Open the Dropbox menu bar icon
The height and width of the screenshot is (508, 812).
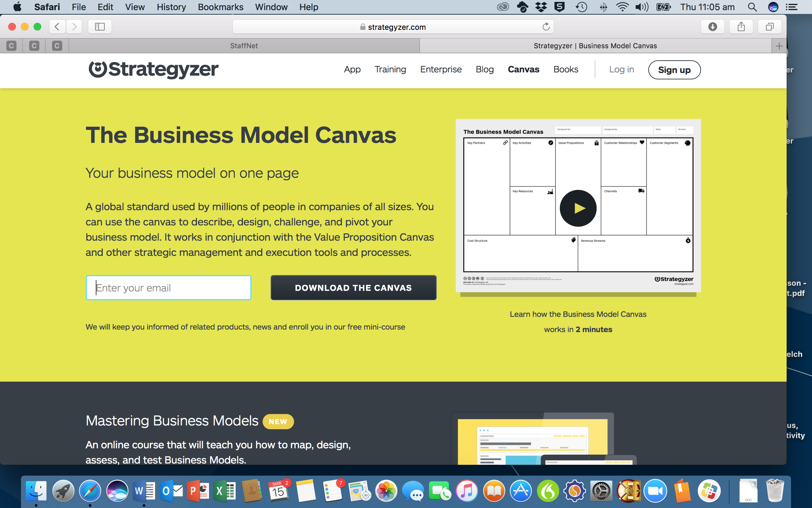coord(541,7)
